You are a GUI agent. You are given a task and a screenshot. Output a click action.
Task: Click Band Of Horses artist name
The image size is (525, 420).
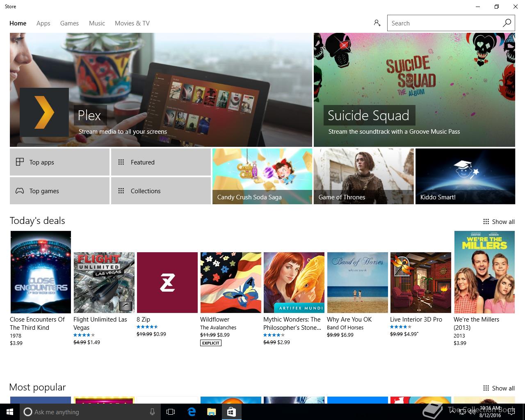pos(345,327)
